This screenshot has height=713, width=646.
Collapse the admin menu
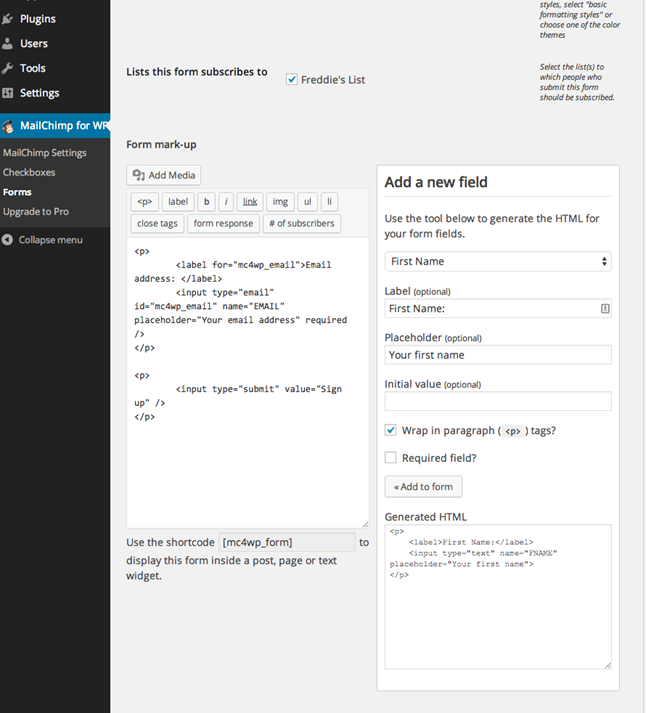(42, 240)
